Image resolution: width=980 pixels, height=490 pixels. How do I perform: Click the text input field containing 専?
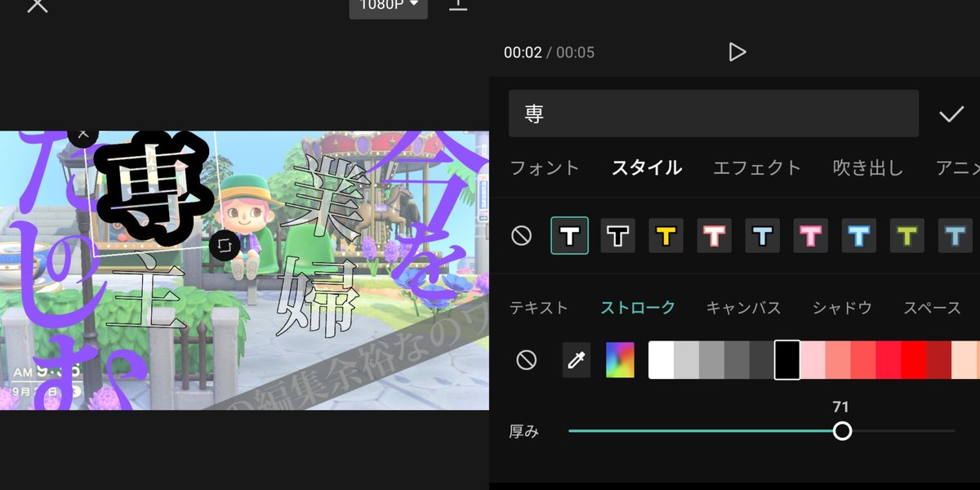tap(714, 114)
